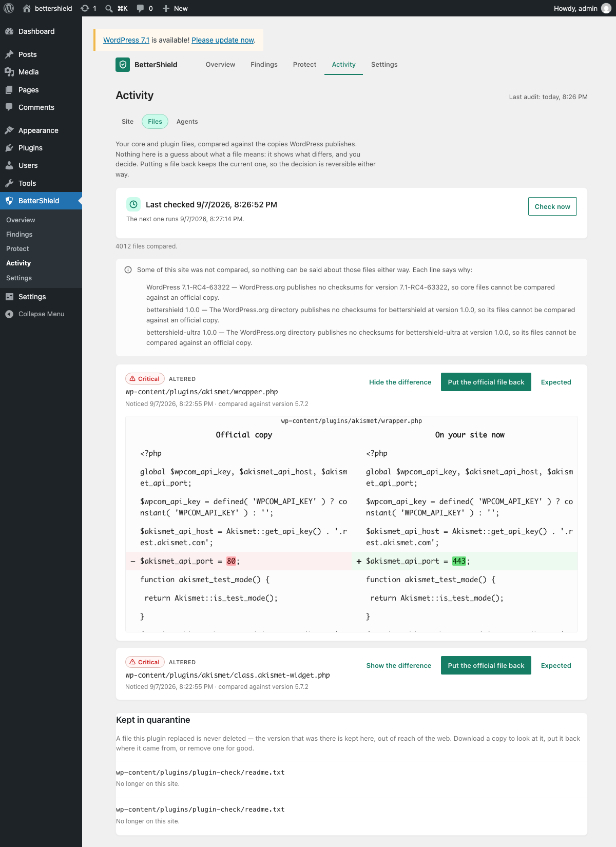This screenshot has width=616, height=847.
Task: Click Last audit: today, 8:26 PM text
Action: (548, 97)
